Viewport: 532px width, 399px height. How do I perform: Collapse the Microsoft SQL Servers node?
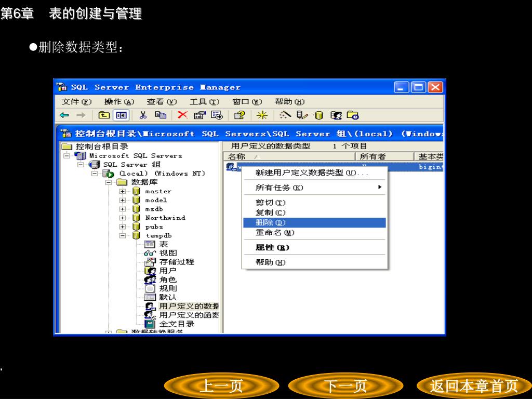point(67,156)
